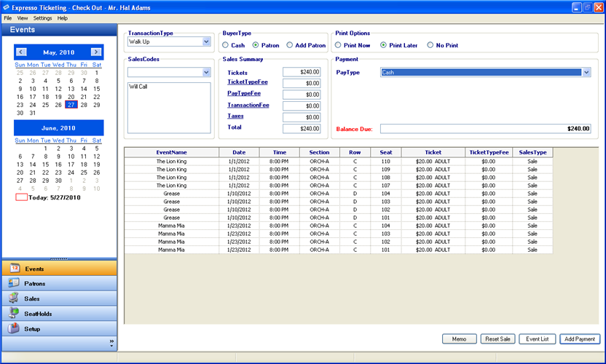Click the Row column header
Viewport: 606px width, 364px height.
pyautogui.click(x=355, y=152)
